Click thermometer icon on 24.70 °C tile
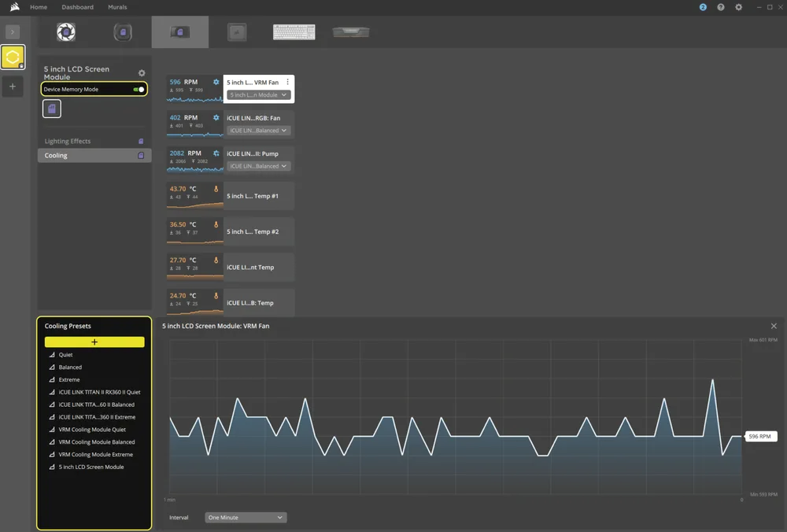 [216, 296]
